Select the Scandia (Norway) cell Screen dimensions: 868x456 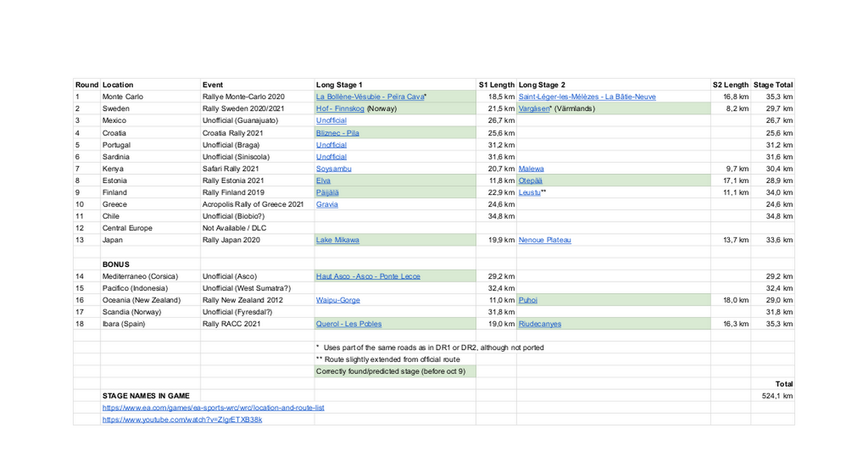click(150, 312)
